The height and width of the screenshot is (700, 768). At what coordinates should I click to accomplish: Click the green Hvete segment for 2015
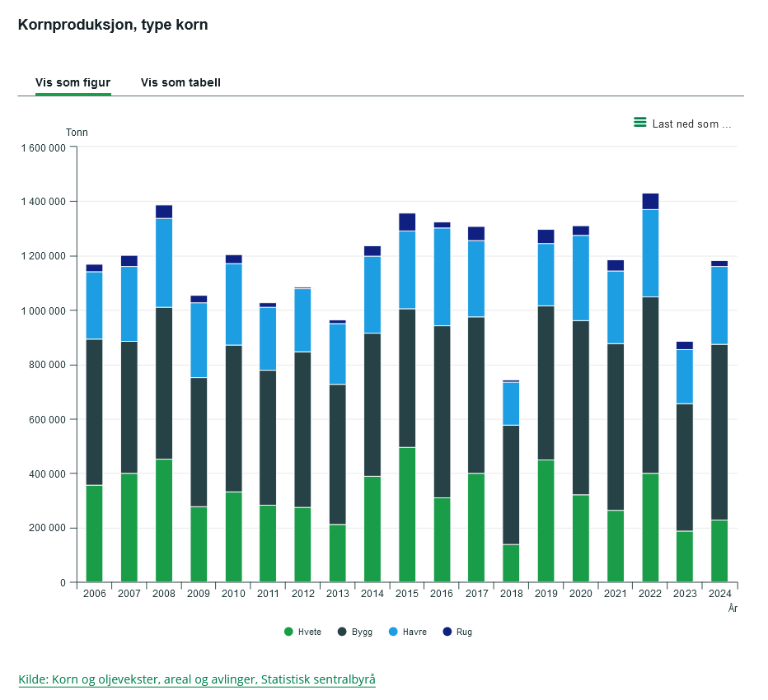(x=407, y=515)
